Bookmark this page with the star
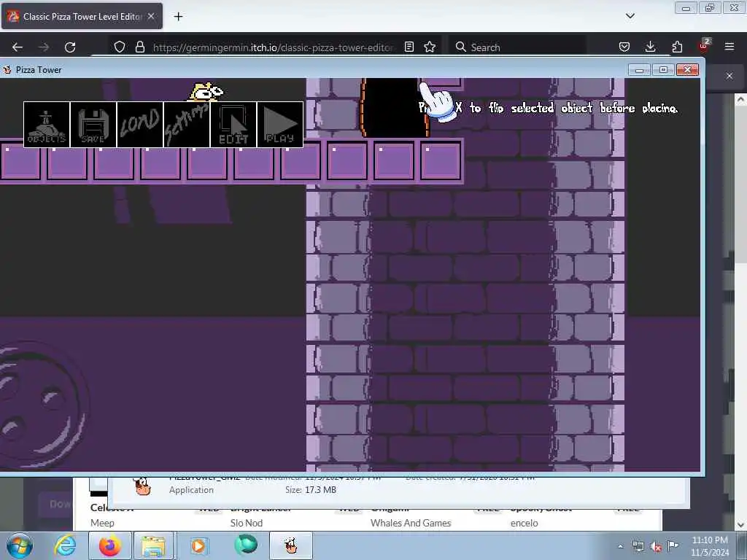This screenshot has width=747, height=560. pyautogui.click(x=430, y=47)
